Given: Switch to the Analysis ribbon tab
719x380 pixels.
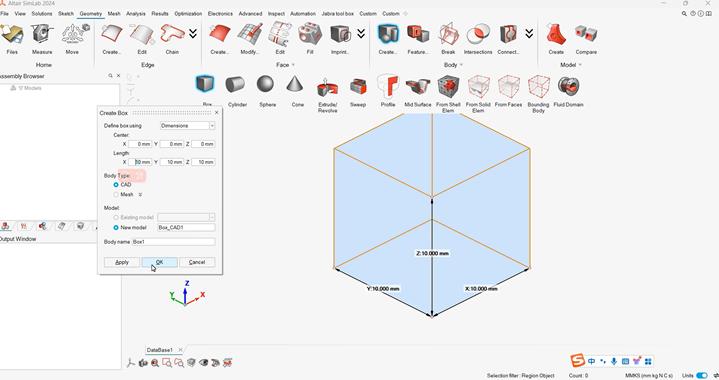Looking at the screenshot, I should [x=136, y=14].
